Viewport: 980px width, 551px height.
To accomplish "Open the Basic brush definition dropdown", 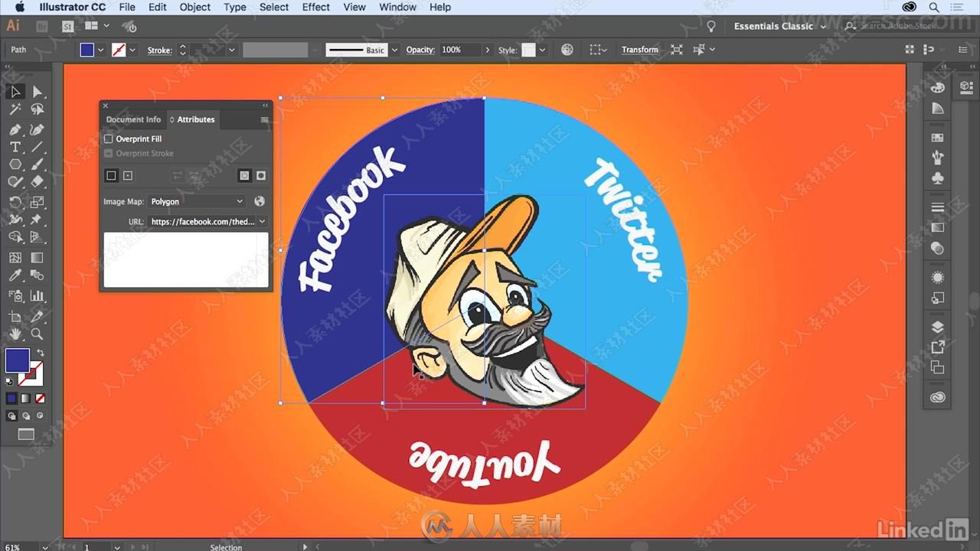I will [x=394, y=50].
